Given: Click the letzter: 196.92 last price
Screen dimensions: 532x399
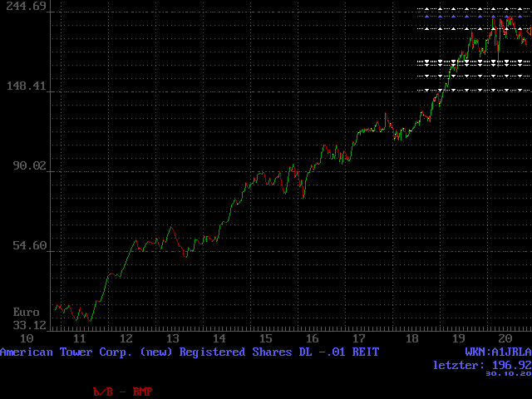Looking at the screenshot, I should (481, 365).
